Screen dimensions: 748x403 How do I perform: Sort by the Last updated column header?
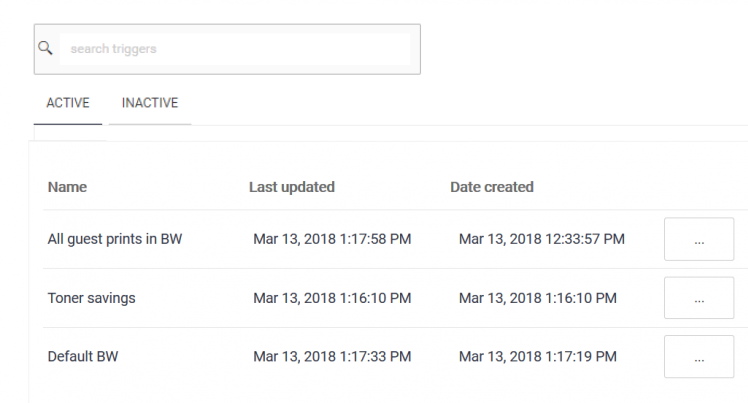(x=291, y=187)
